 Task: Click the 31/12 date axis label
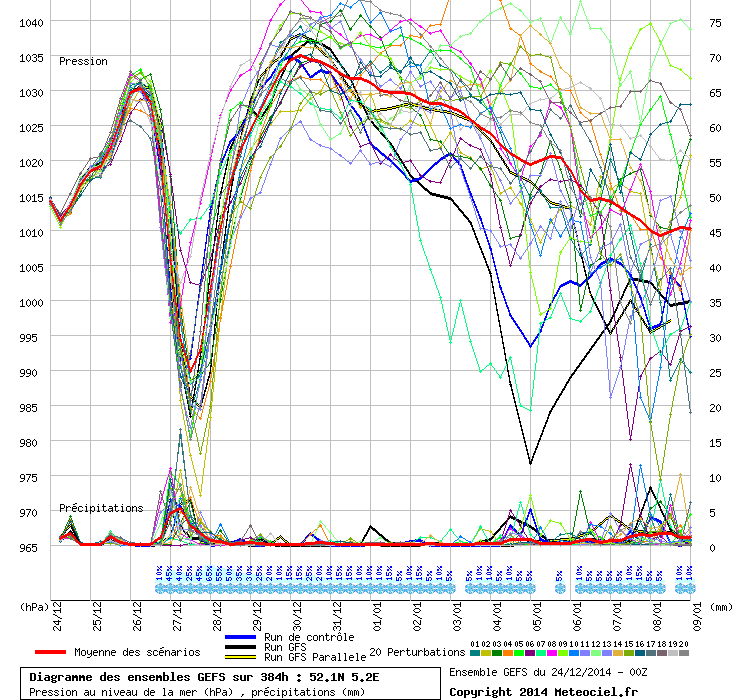click(337, 616)
